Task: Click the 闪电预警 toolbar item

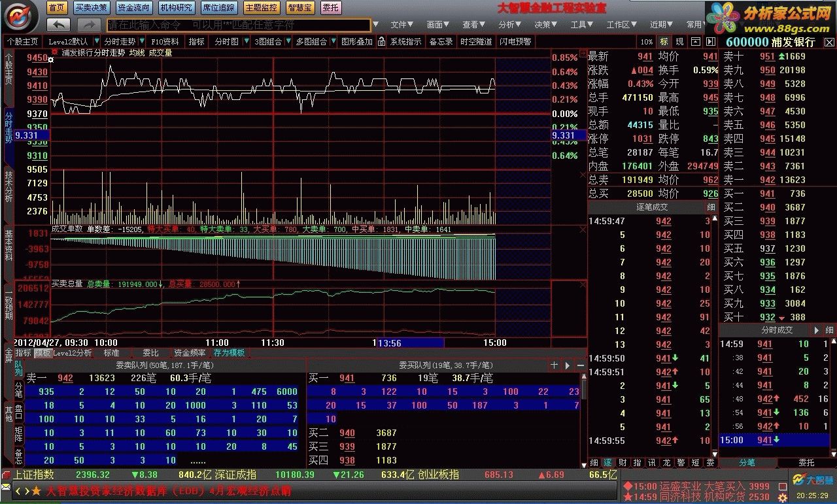Action: pos(515,41)
